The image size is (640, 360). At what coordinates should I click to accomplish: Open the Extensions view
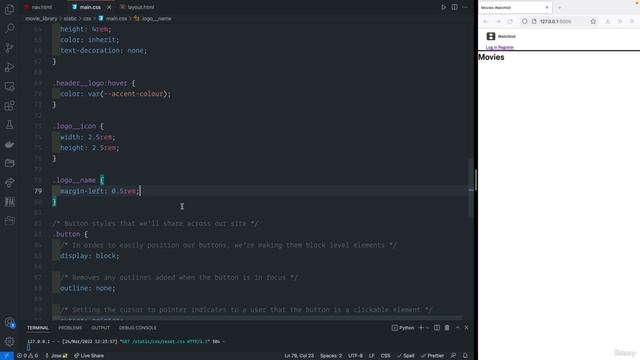tap(9, 106)
